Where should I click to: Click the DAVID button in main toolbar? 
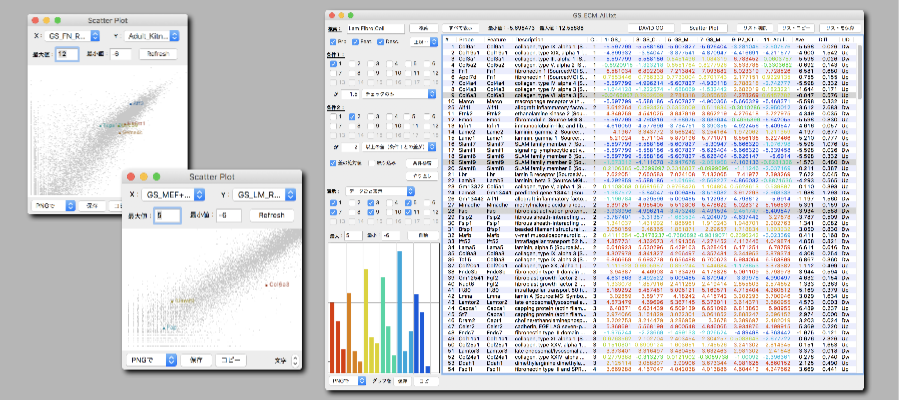(x=653, y=27)
